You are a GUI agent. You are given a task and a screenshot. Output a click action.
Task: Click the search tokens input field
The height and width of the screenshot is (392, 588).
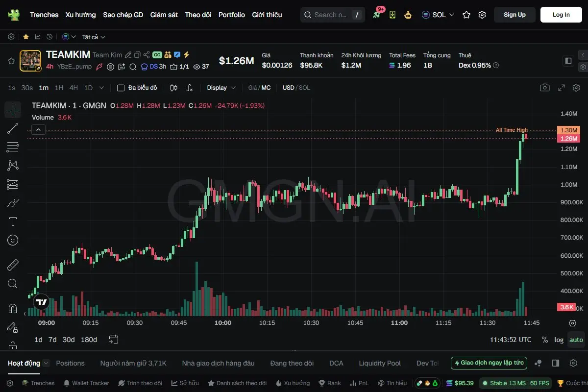(x=333, y=15)
